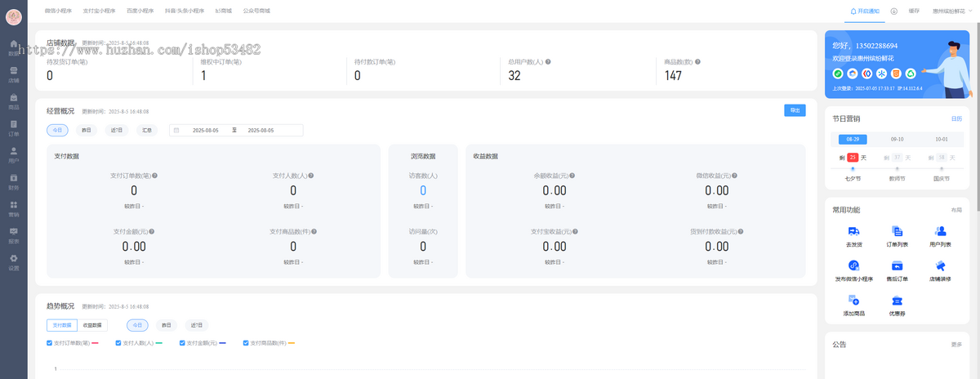This screenshot has height=379, width=980.
Task: Open the 店铺 section in sidebar
Action: (x=14, y=74)
